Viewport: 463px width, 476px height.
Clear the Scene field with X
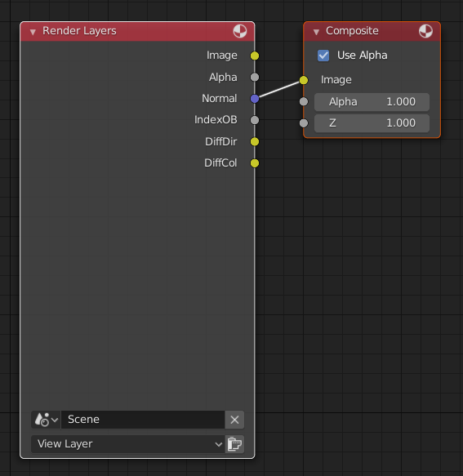tap(234, 420)
